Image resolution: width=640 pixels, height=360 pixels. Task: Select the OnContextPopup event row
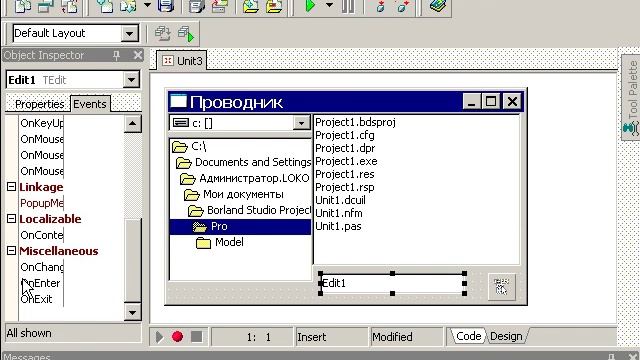pyautogui.click(x=42, y=235)
